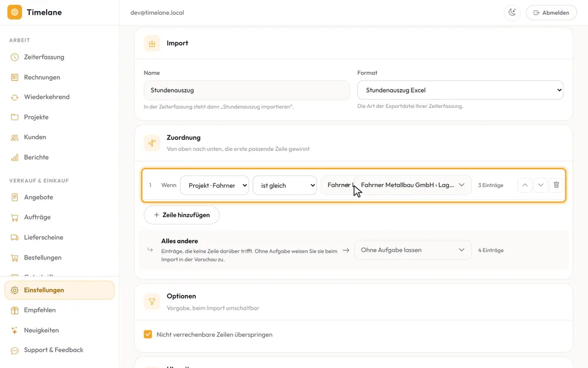Click the 4 Einträge count text
Viewport: 588px width, 368px height.
(x=491, y=250)
